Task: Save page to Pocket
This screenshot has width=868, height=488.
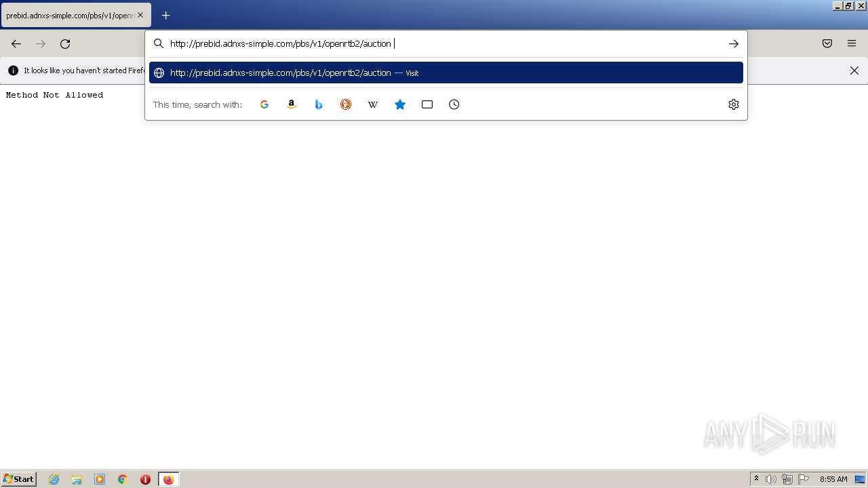Action: coord(827,43)
